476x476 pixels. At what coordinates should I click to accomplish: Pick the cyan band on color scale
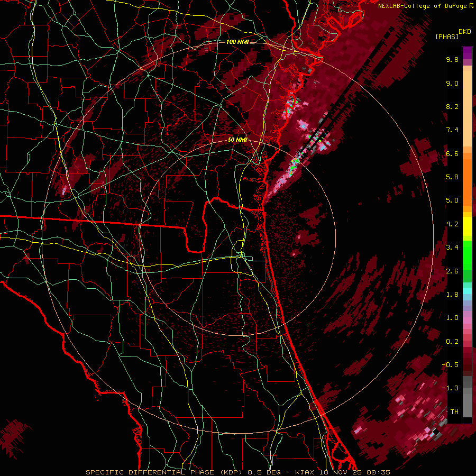coord(467,291)
